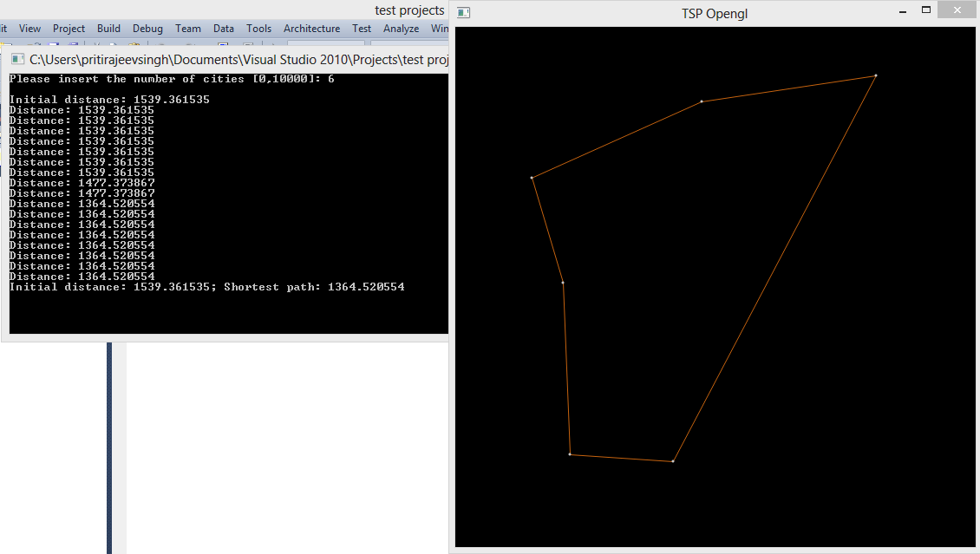Open the Analyze menu
This screenshot has width=980, height=554.
click(402, 29)
